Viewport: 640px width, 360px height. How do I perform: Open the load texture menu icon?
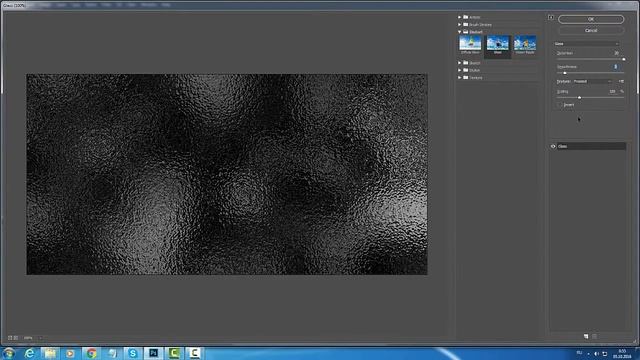[x=621, y=82]
